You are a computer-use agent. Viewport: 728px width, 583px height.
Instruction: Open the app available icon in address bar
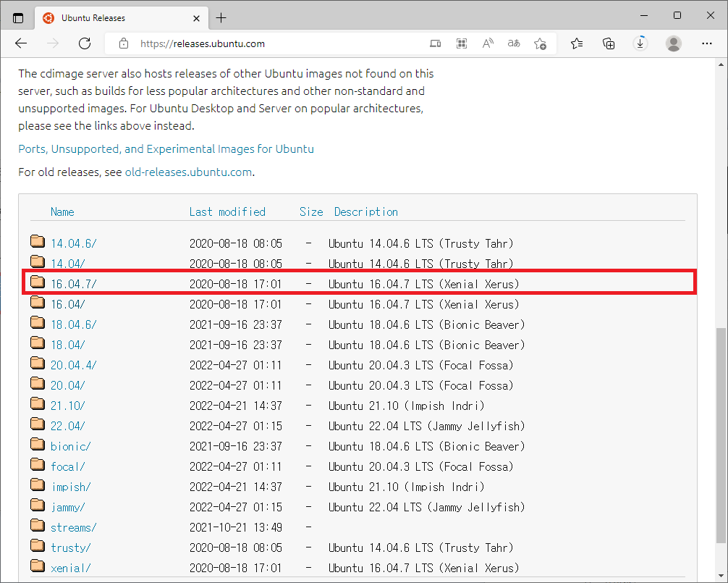click(435, 43)
